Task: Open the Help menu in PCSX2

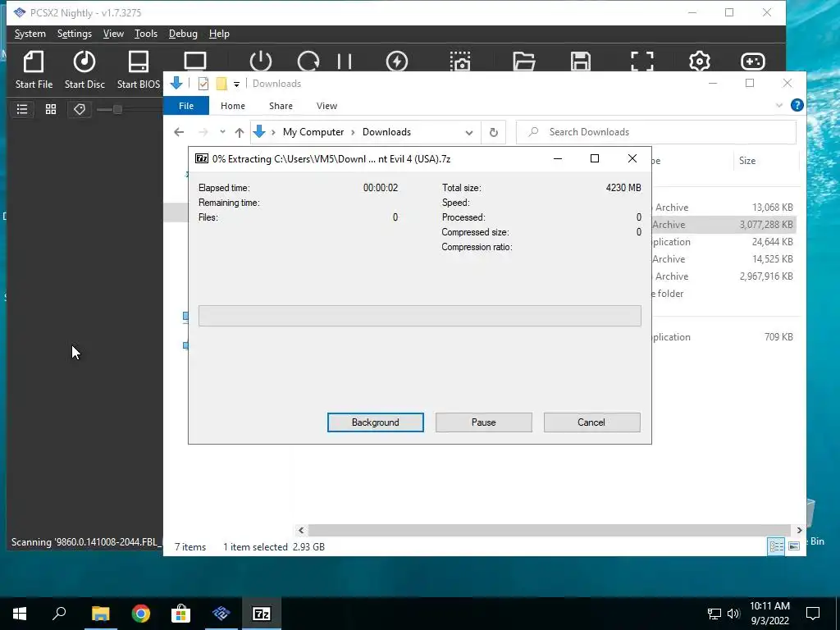Action: [x=219, y=34]
